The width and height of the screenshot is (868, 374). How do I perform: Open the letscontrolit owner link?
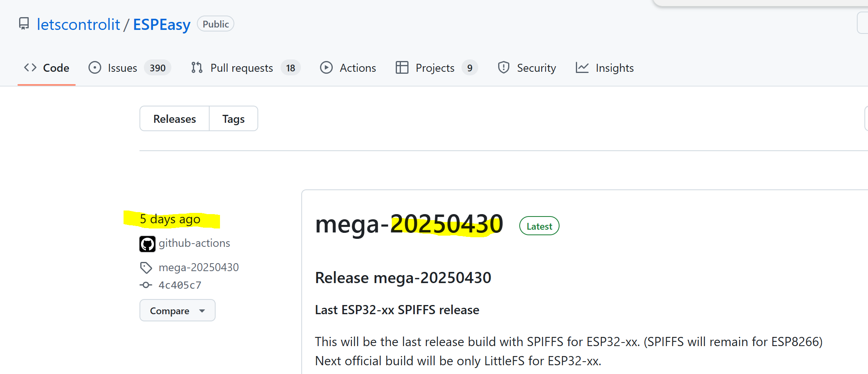(78, 24)
